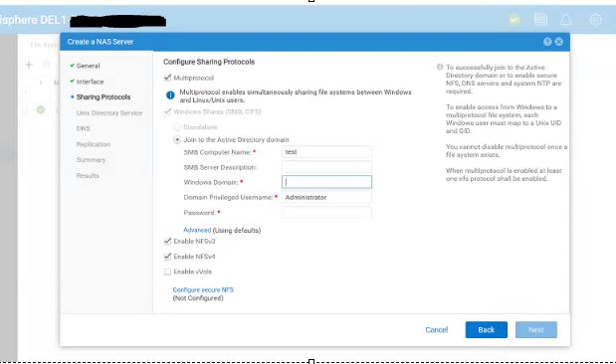This screenshot has height=364, width=616.
Task: Click the (Not Configured) status text
Action: (198, 298)
